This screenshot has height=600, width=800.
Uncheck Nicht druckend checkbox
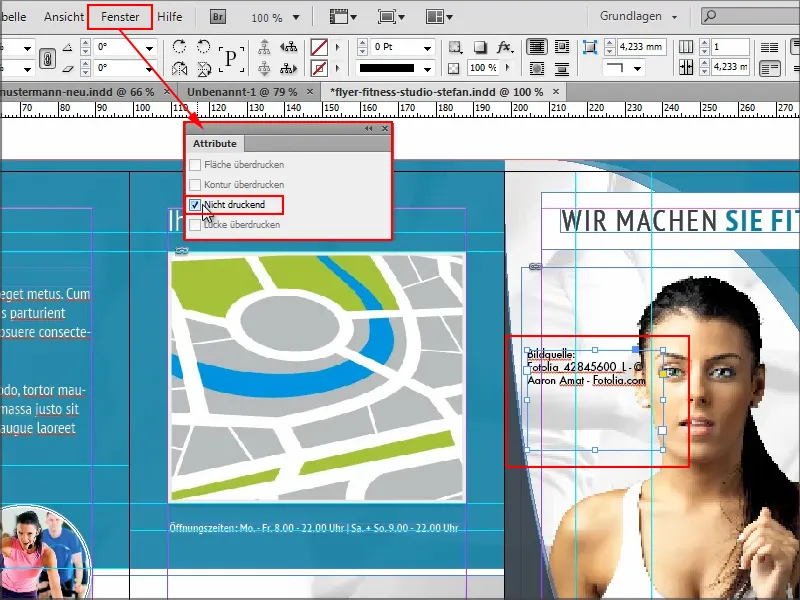195,205
